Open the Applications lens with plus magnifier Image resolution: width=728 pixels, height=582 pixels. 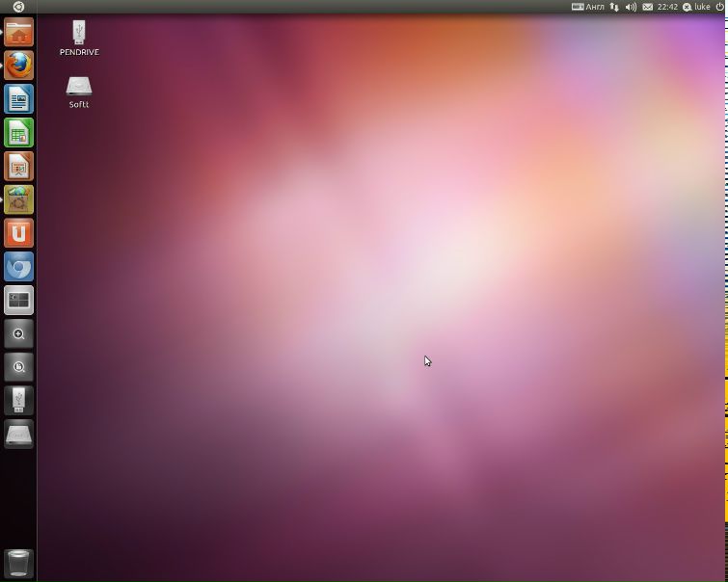point(18,334)
